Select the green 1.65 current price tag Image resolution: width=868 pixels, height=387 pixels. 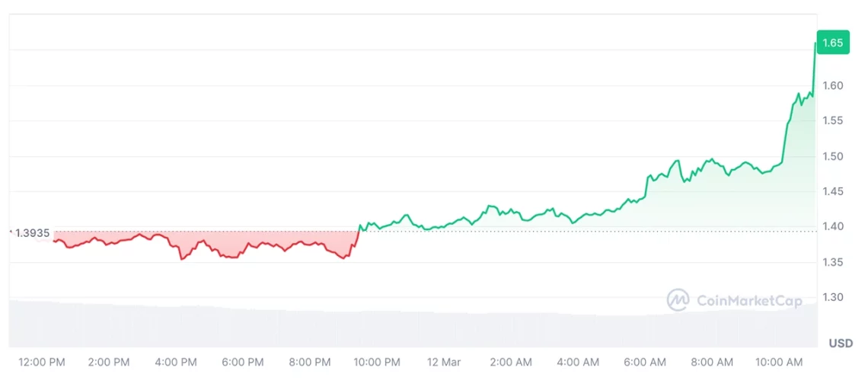(832, 43)
